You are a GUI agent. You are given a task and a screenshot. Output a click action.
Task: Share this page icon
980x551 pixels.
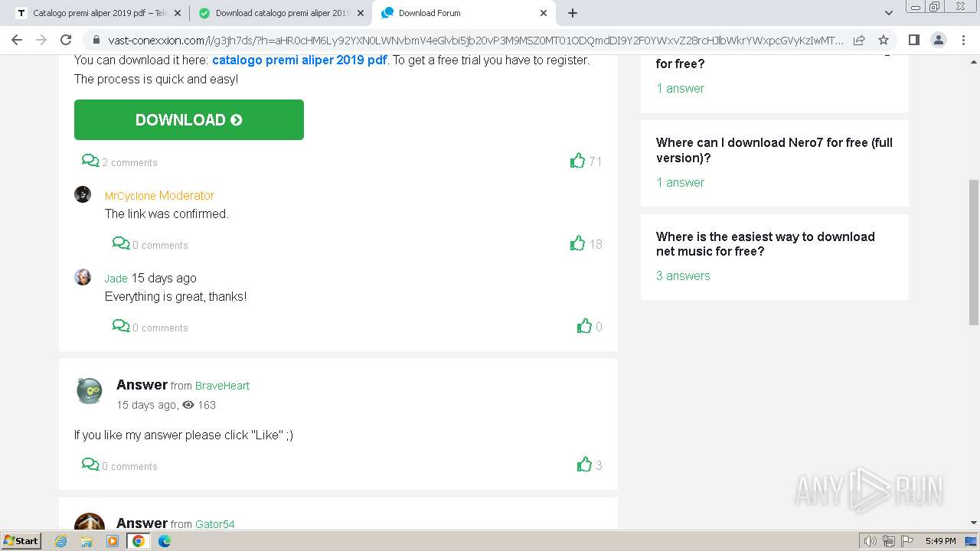coord(859,40)
